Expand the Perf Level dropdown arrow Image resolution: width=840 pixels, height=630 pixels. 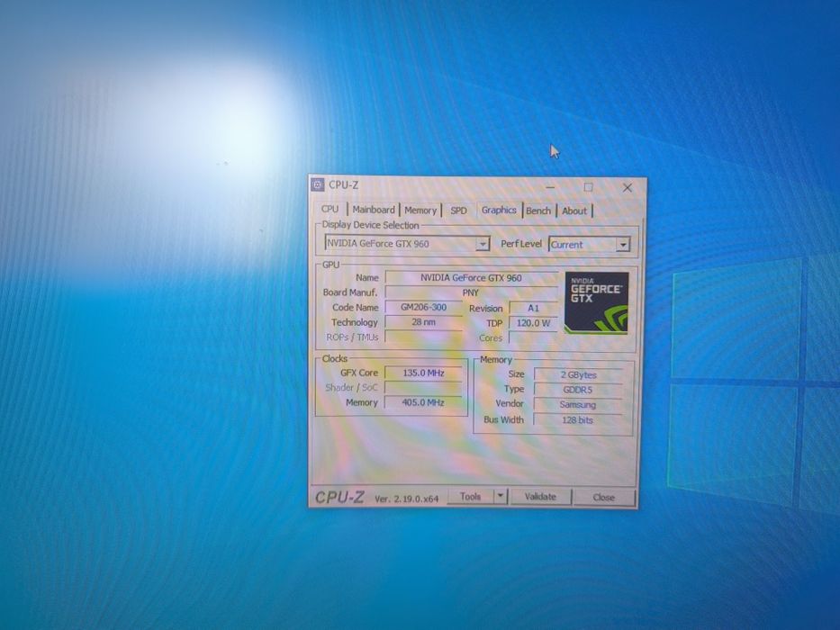(622, 245)
